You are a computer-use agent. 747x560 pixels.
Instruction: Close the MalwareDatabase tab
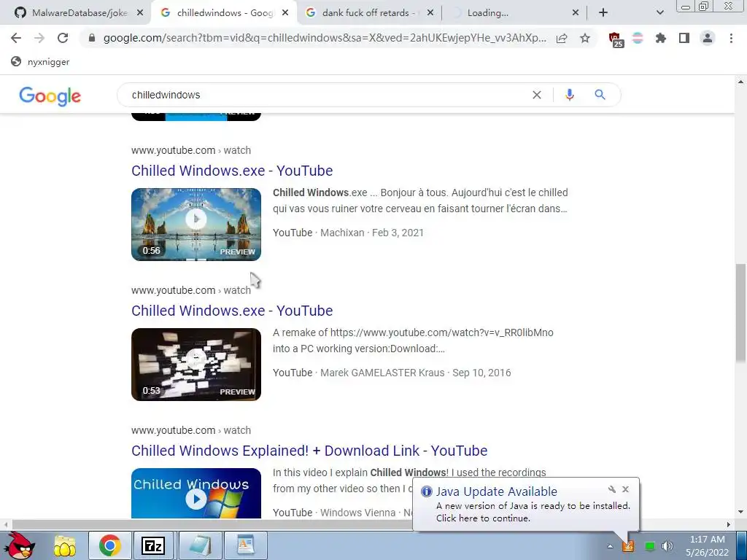(139, 13)
